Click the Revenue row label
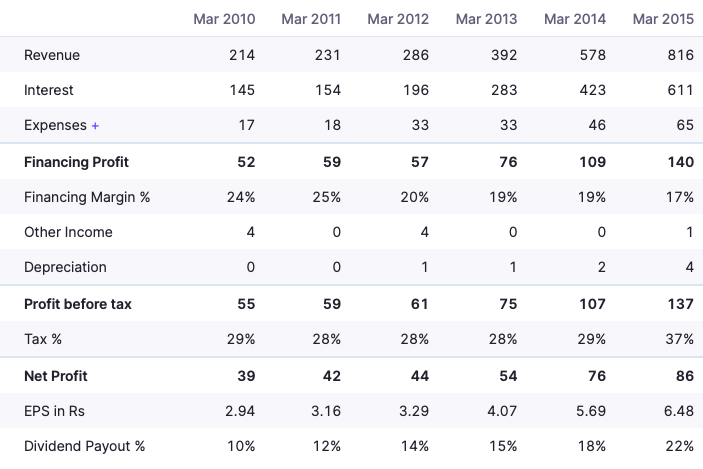Screen dimensions: 703x469 52,55
